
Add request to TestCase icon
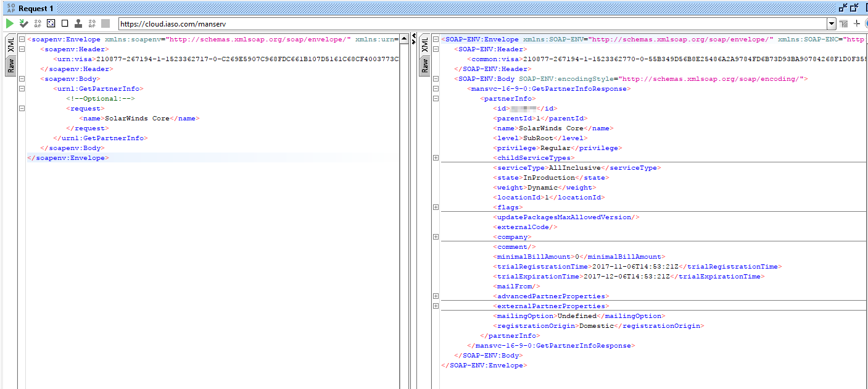23,23
